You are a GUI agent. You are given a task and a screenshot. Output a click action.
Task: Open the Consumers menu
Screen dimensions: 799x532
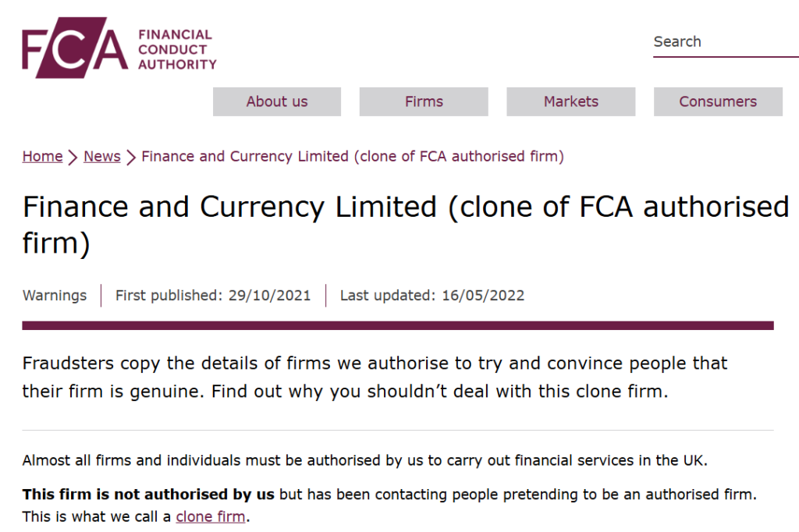tap(718, 101)
